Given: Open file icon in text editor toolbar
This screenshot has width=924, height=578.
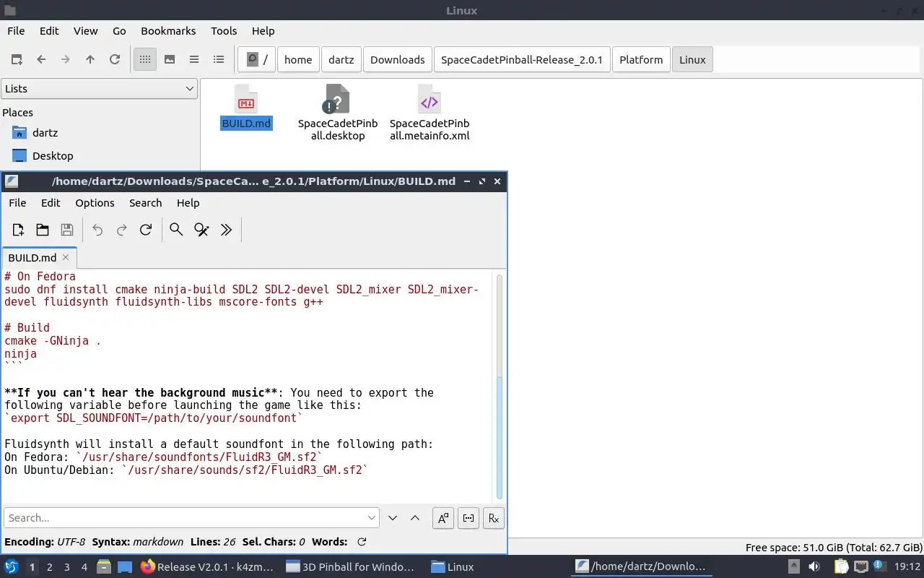Looking at the screenshot, I should tap(43, 230).
